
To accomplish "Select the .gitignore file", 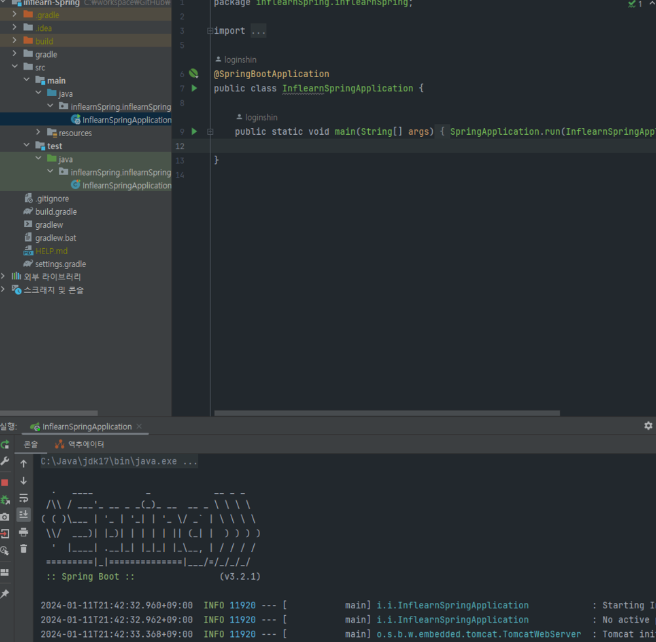I will [52, 199].
